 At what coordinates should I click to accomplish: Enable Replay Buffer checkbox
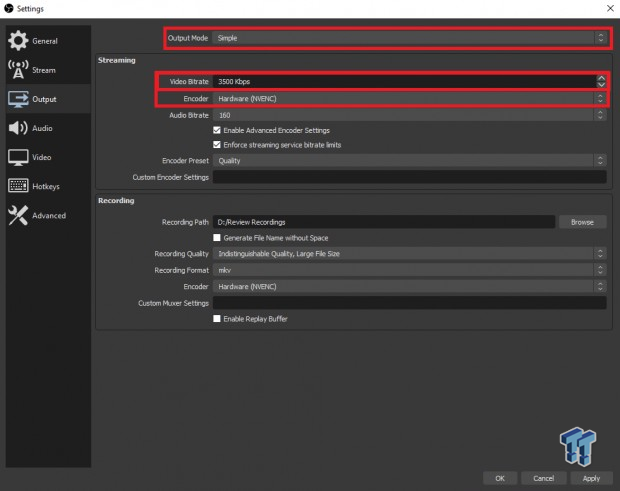click(217, 319)
